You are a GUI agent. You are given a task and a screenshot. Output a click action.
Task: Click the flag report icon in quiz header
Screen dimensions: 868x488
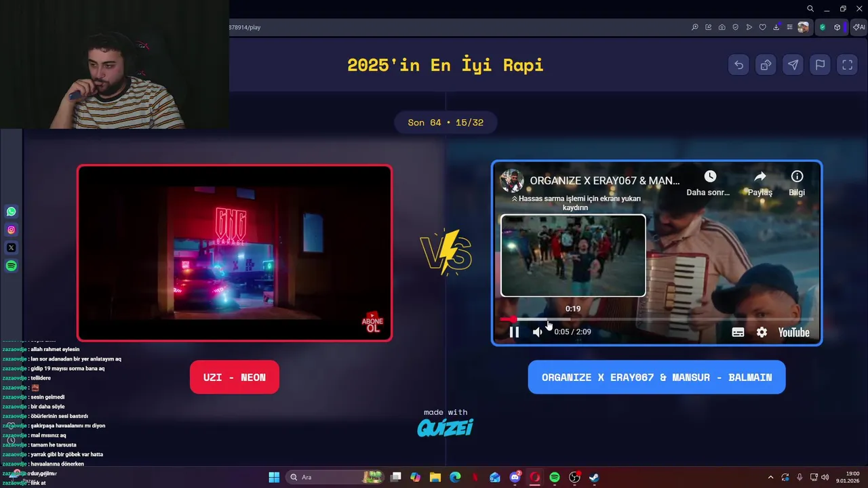pyautogui.click(x=820, y=65)
